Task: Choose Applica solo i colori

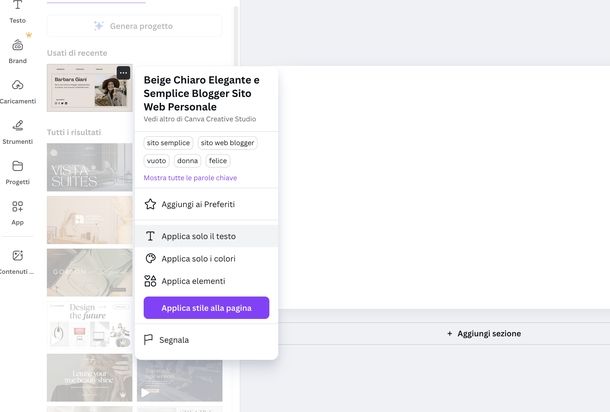Action: tap(207, 258)
